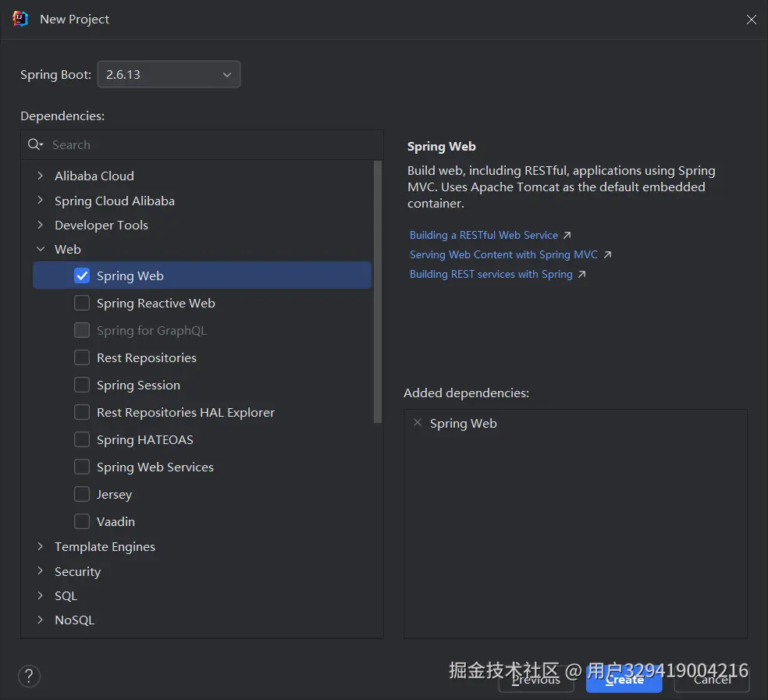Image resolution: width=768 pixels, height=700 pixels.
Task: Click the disabled Spring for GraphQL checkbox
Action: pos(82,330)
